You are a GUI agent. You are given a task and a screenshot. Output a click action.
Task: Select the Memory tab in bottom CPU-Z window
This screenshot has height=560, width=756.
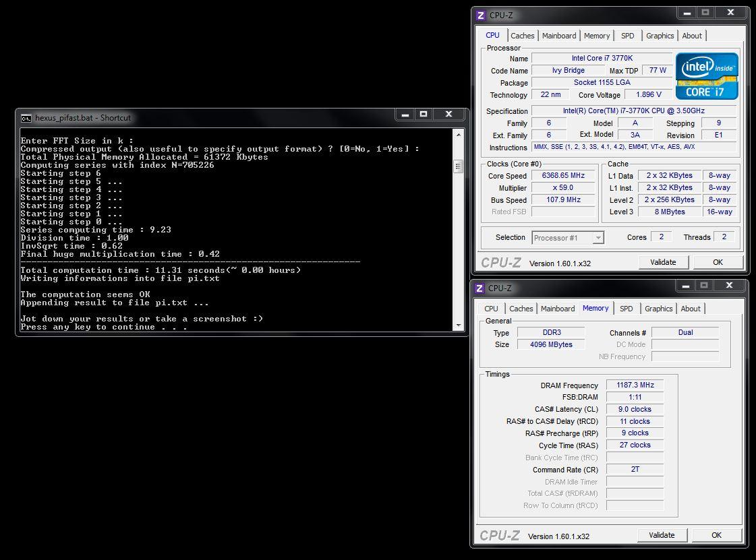pyautogui.click(x=595, y=308)
